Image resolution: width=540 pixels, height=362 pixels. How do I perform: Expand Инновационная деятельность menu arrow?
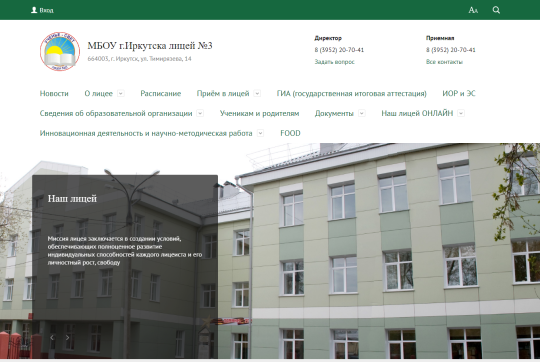pyautogui.click(x=260, y=133)
